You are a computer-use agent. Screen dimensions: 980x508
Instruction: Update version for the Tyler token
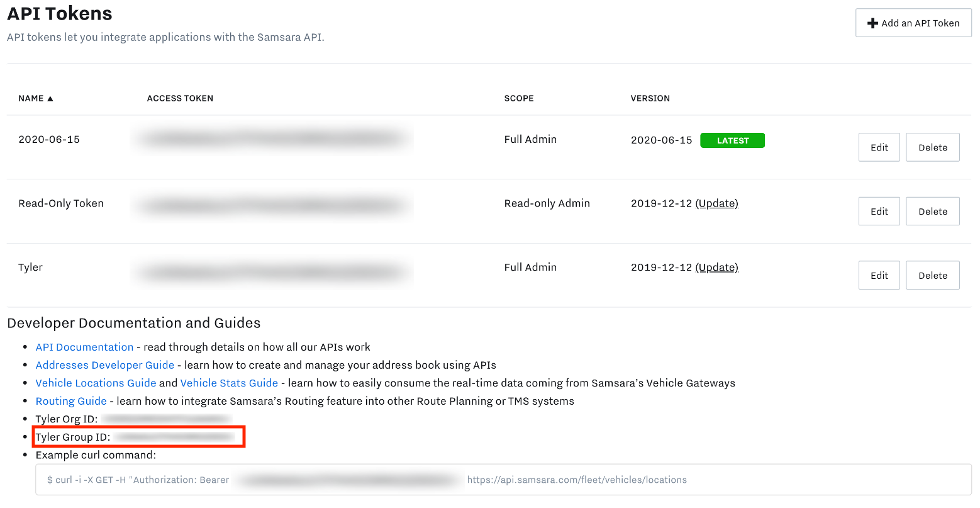coord(716,268)
